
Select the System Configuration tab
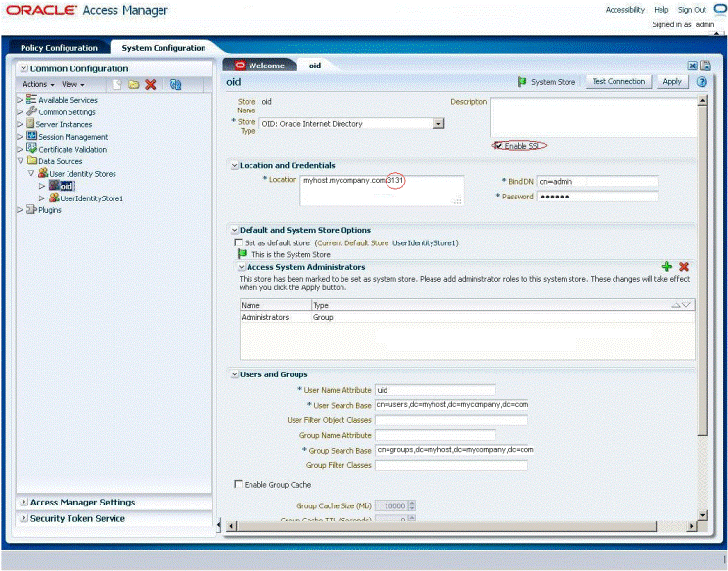click(x=163, y=48)
